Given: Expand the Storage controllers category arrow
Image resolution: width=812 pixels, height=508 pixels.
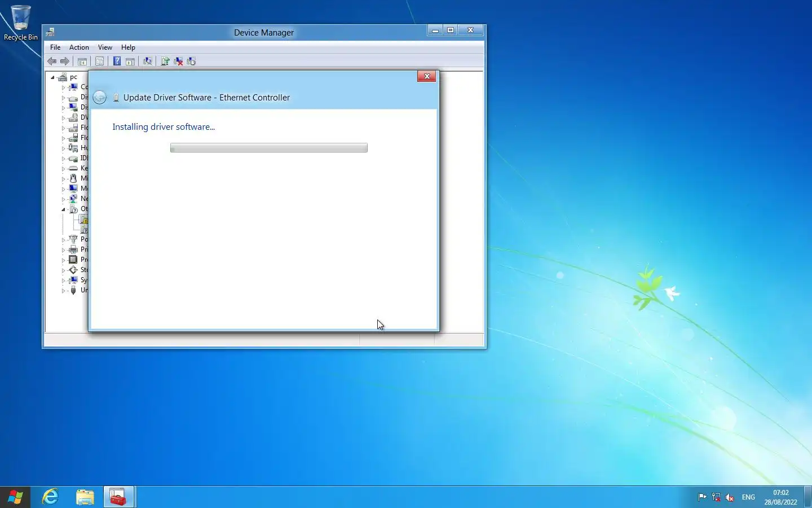Looking at the screenshot, I should click(63, 270).
